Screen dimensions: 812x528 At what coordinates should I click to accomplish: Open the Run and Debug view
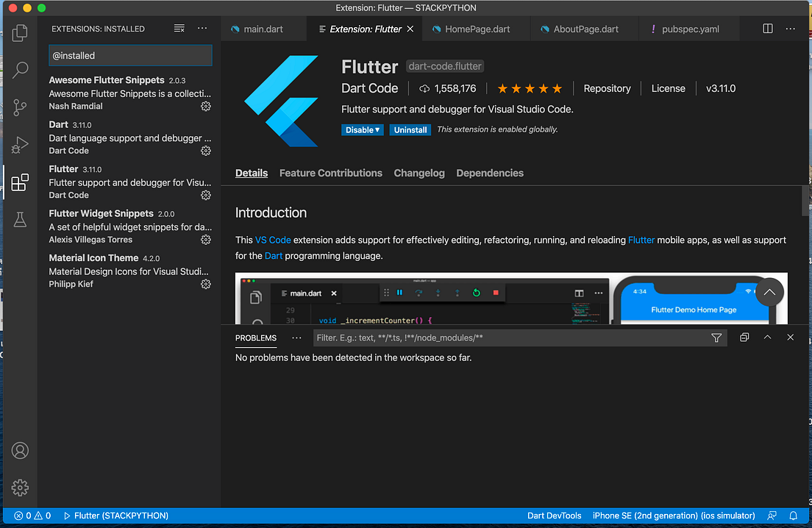(x=19, y=144)
